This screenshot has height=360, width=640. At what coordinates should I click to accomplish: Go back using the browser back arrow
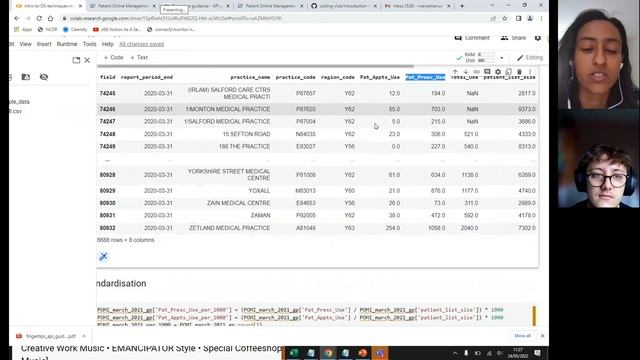click(17, 18)
